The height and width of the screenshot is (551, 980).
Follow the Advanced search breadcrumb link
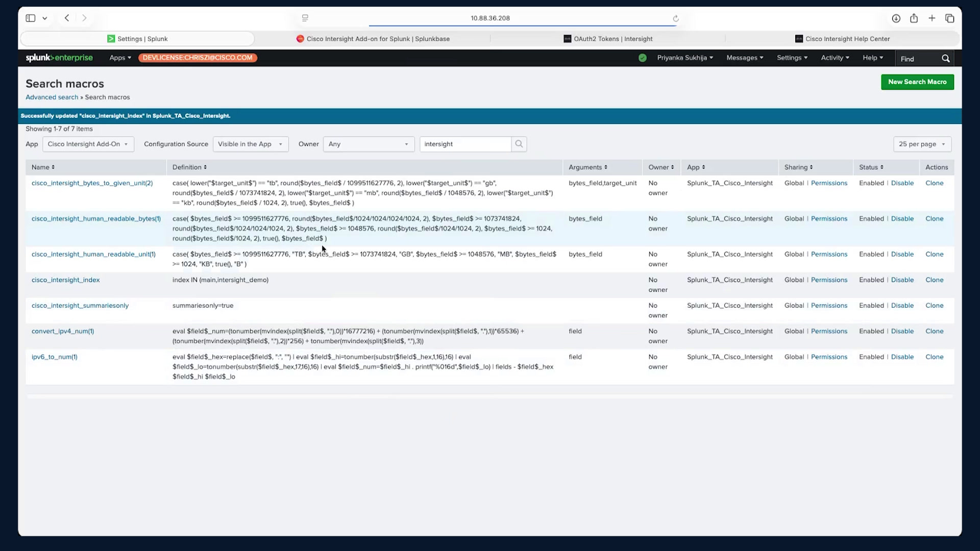pos(52,97)
